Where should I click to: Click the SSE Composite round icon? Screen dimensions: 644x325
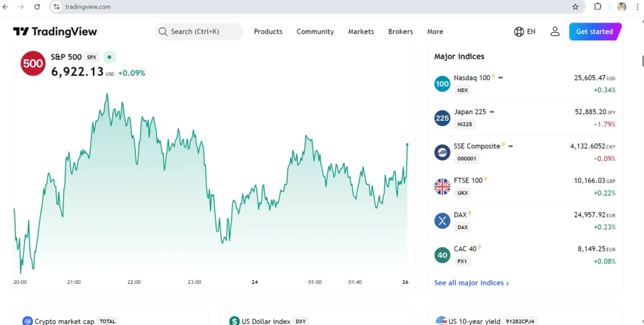(442, 152)
